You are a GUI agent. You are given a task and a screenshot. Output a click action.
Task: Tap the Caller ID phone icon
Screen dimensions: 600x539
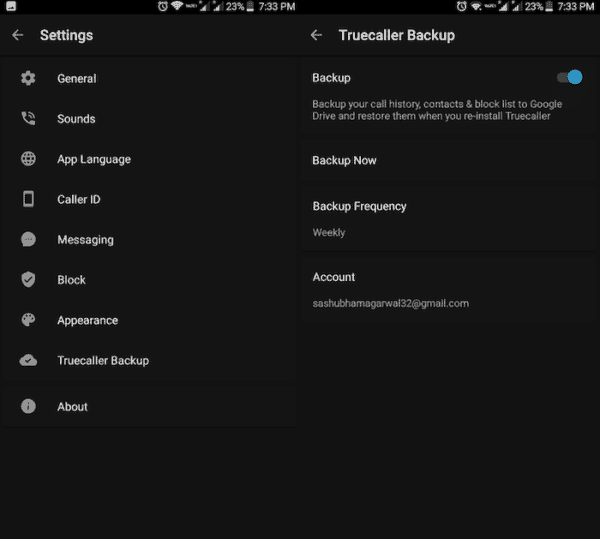pos(28,199)
